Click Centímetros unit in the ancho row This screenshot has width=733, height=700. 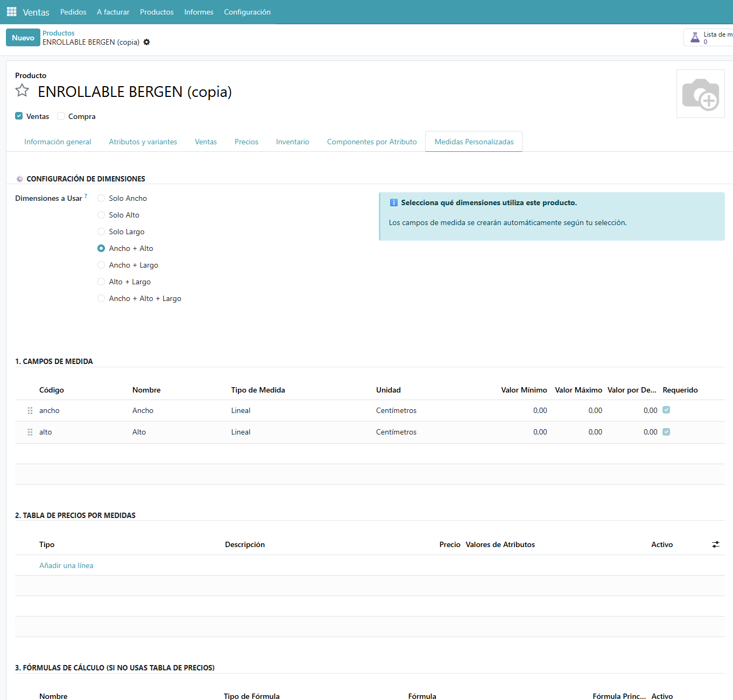click(396, 410)
